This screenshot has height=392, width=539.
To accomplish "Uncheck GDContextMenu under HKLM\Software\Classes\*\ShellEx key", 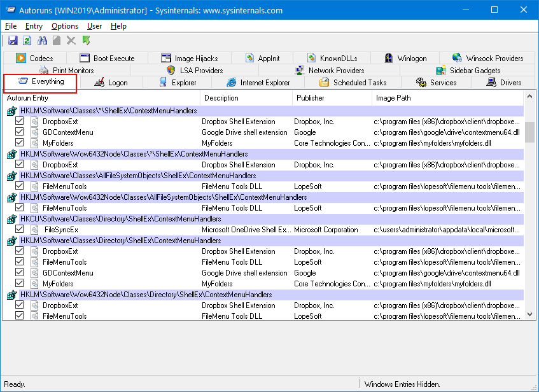I will tap(20, 132).
